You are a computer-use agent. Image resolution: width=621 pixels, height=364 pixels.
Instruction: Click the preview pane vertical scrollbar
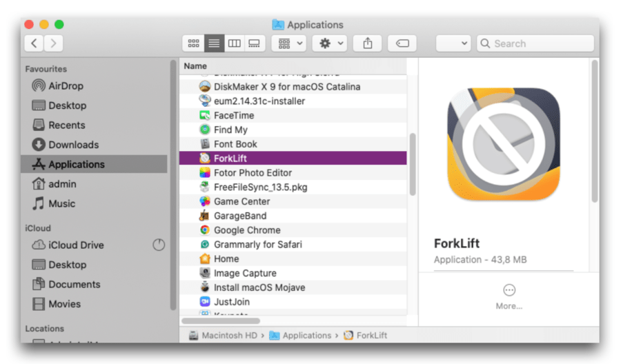pyautogui.click(x=595, y=132)
